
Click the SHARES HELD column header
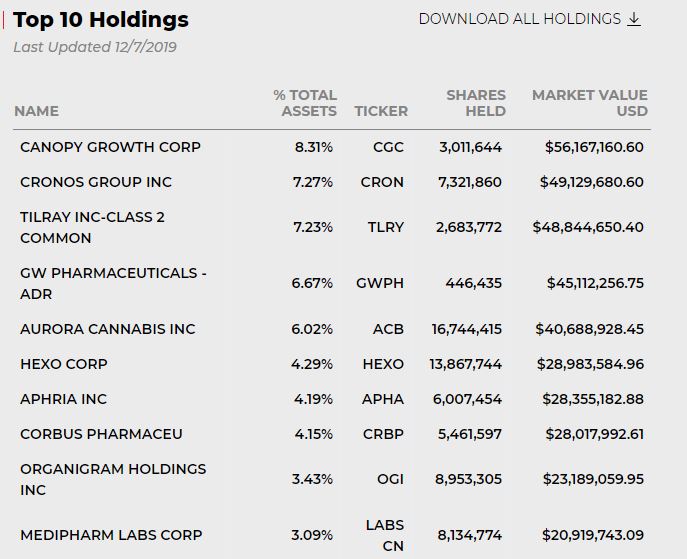476,103
